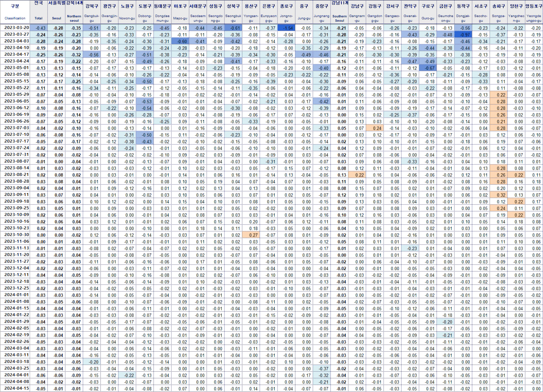Screen dimensions: 543x392
Task: Select the Classification label cell
Action: (15, 18)
